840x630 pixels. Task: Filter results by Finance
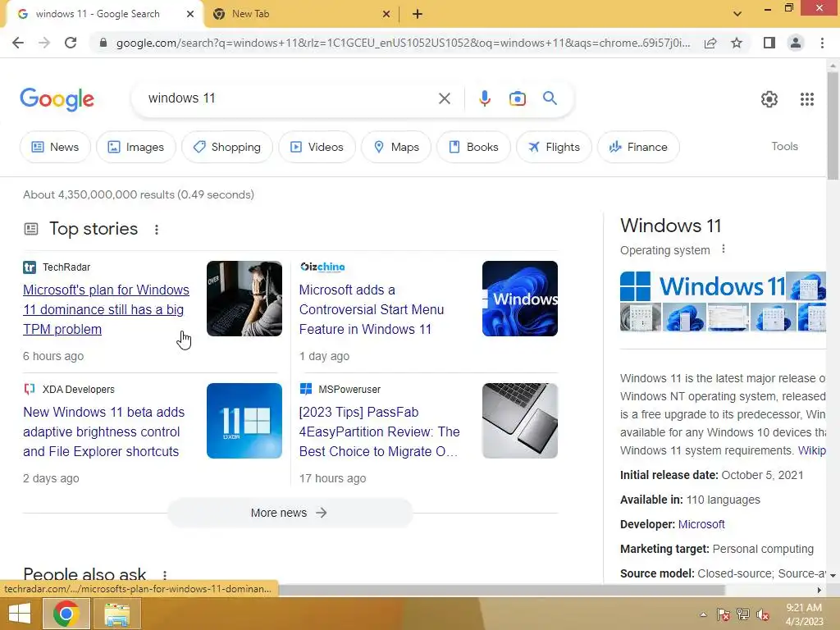(x=638, y=147)
